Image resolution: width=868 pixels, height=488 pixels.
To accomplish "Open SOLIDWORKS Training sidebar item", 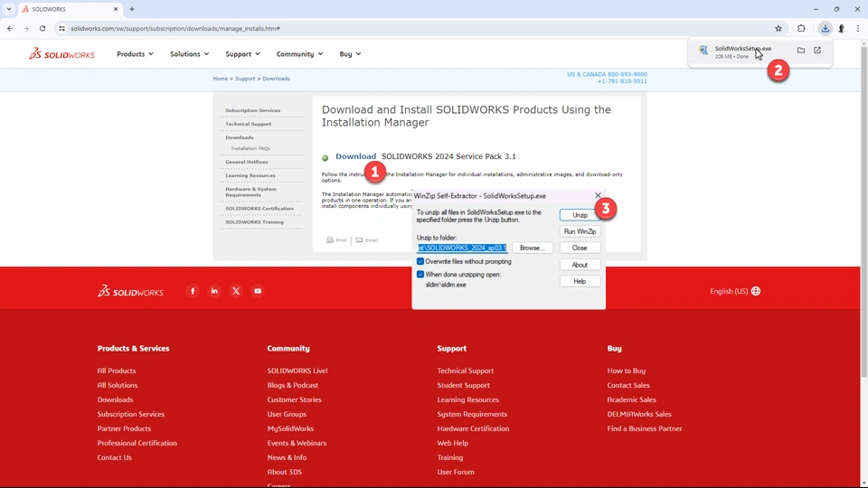I will (x=254, y=222).
